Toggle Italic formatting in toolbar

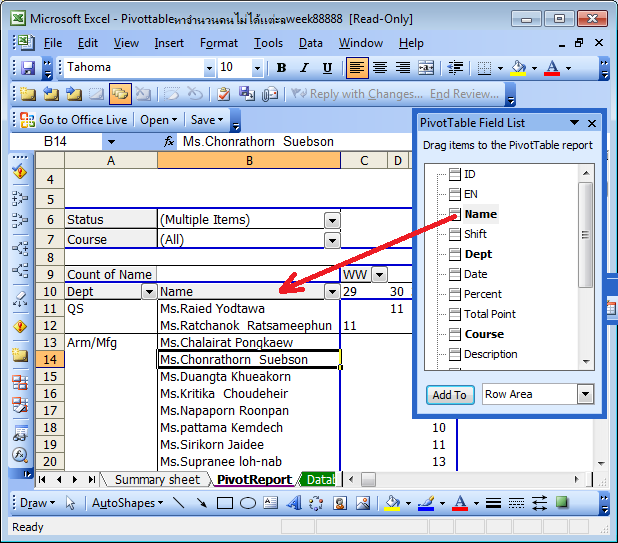point(304,68)
